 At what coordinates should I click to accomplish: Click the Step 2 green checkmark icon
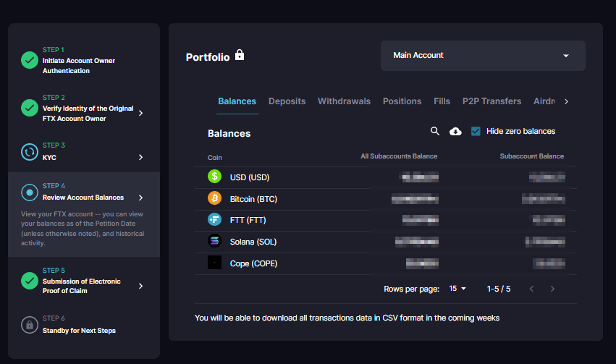click(x=30, y=108)
